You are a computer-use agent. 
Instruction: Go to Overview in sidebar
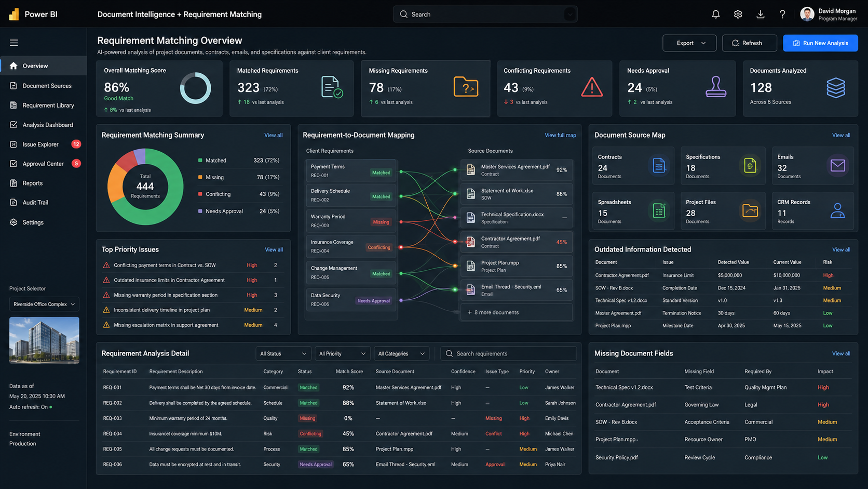tap(44, 66)
